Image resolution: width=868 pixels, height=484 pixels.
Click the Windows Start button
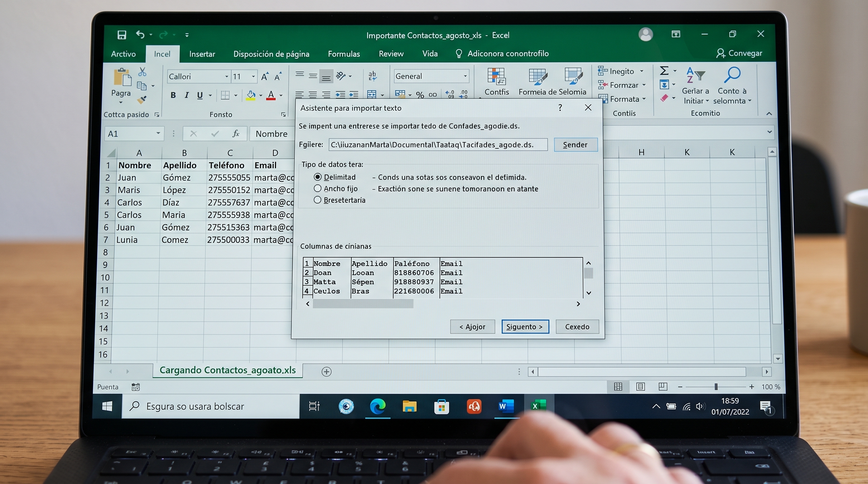(107, 406)
